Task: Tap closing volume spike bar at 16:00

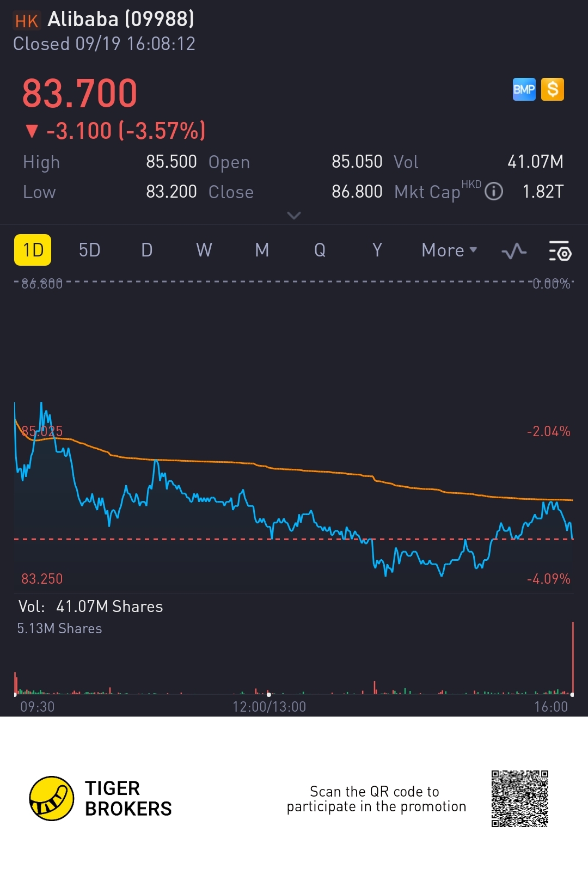Action: pyautogui.click(x=573, y=658)
